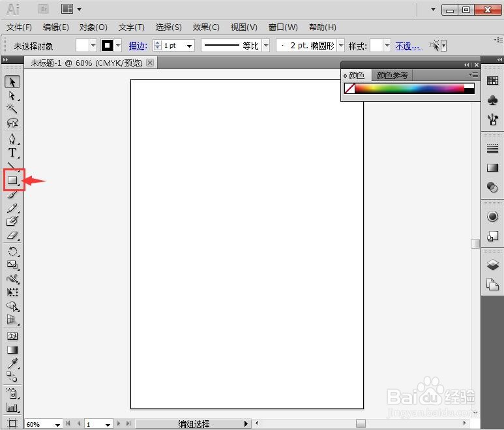This screenshot has width=504, height=430.
Task: Select the Type tool
Action: [x=12, y=153]
